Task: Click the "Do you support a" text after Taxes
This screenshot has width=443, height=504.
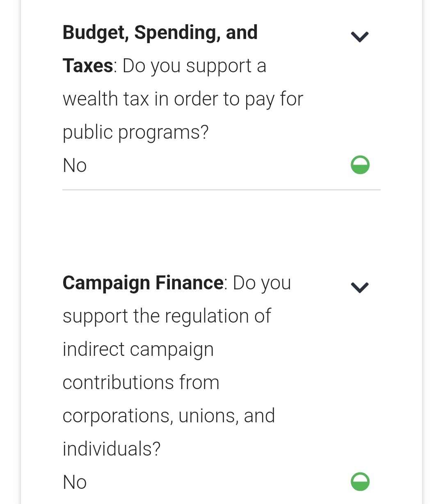Action: pyautogui.click(x=194, y=66)
